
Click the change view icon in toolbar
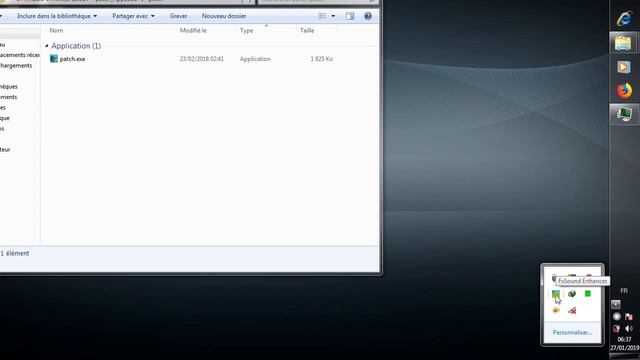point(322,16)
